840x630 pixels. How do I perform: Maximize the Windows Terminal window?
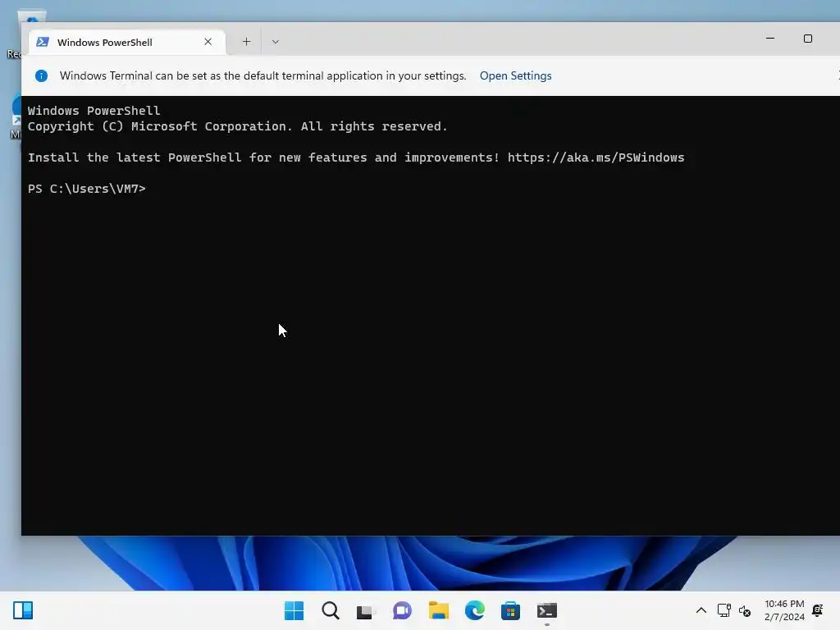(808, 39)
